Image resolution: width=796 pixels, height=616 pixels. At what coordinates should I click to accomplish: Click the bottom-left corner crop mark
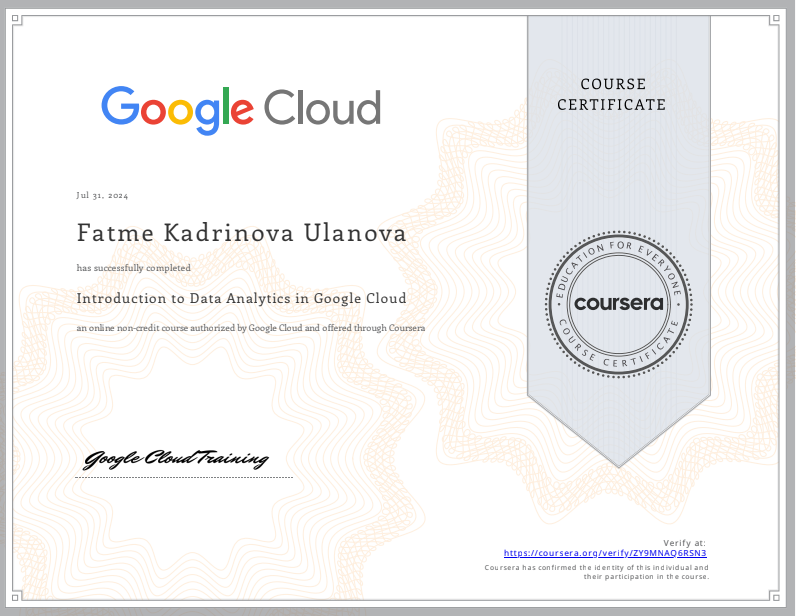click(17, 598)
